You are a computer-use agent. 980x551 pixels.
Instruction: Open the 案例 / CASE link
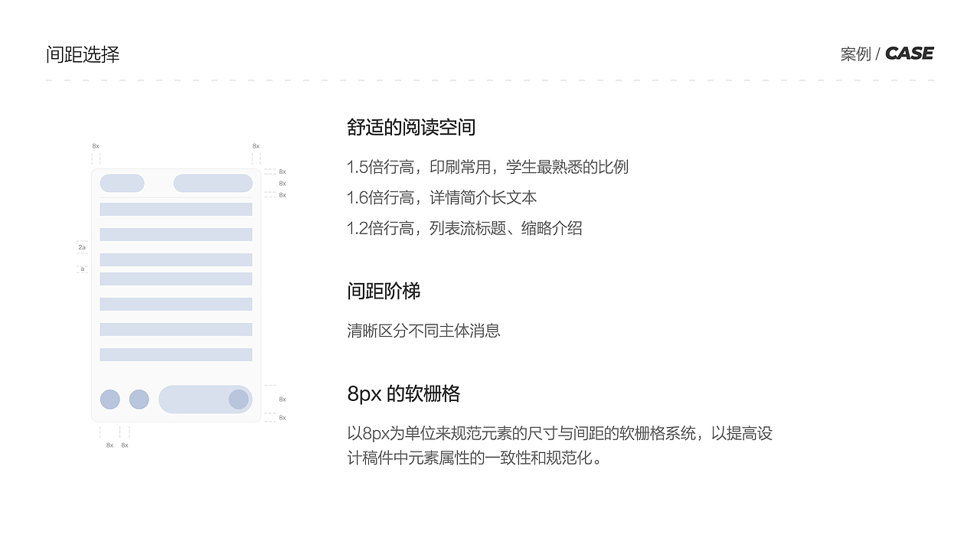tap(887, 54)
